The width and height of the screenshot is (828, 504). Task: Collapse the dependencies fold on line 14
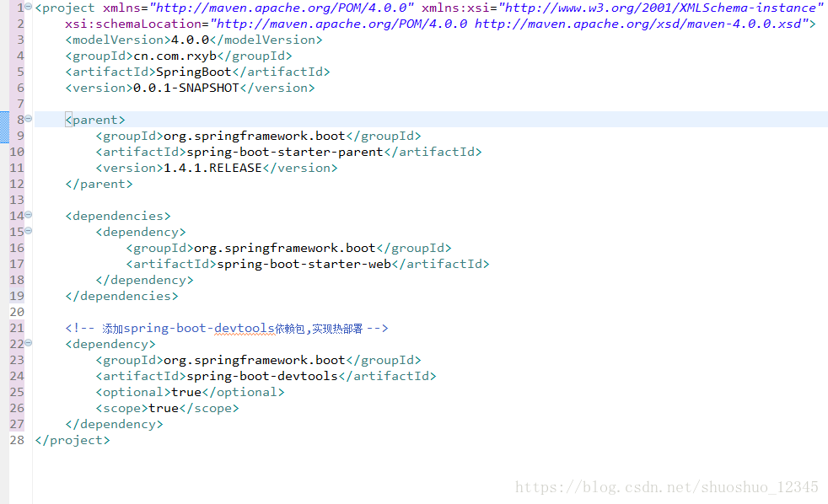pyautogui.click(x=29, y=215)
